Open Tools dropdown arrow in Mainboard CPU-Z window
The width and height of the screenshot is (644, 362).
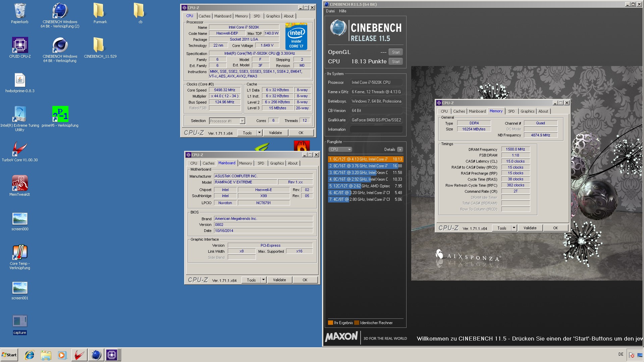263,280
